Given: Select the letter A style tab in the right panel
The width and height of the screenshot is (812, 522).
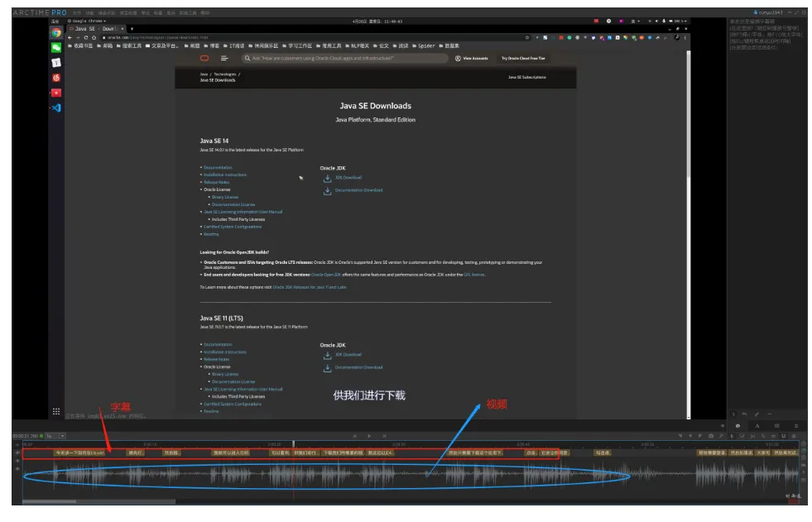Looking at the screenshot, I should click(757, 425).
